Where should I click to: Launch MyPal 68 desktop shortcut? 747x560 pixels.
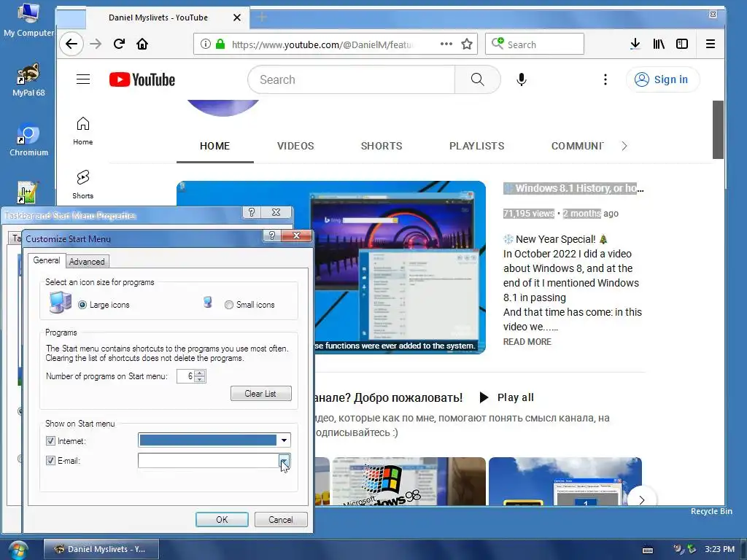[x=28, y=79]
